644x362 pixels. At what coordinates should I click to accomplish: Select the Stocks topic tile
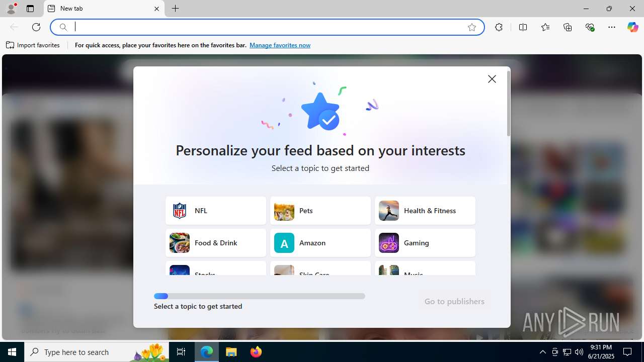(216, 268)
